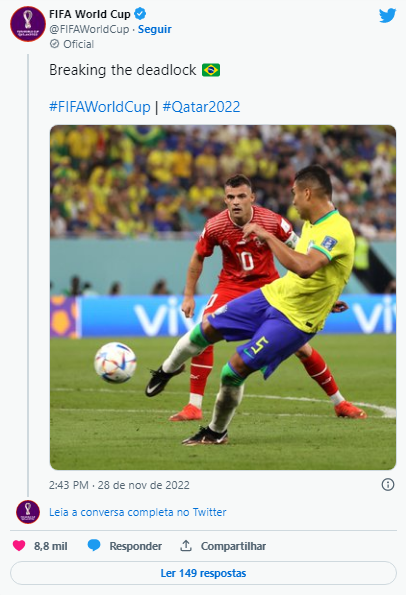This screenshot has width=406, height=595.
Task: Click the blue verified badge
Action: click(x=140, y=14)
